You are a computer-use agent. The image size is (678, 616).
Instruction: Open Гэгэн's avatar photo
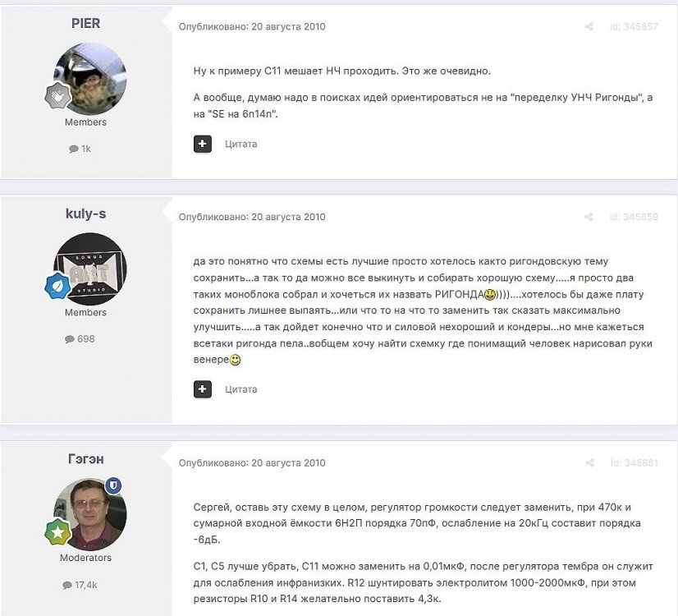pyautogui.click(x=90, y=514)
